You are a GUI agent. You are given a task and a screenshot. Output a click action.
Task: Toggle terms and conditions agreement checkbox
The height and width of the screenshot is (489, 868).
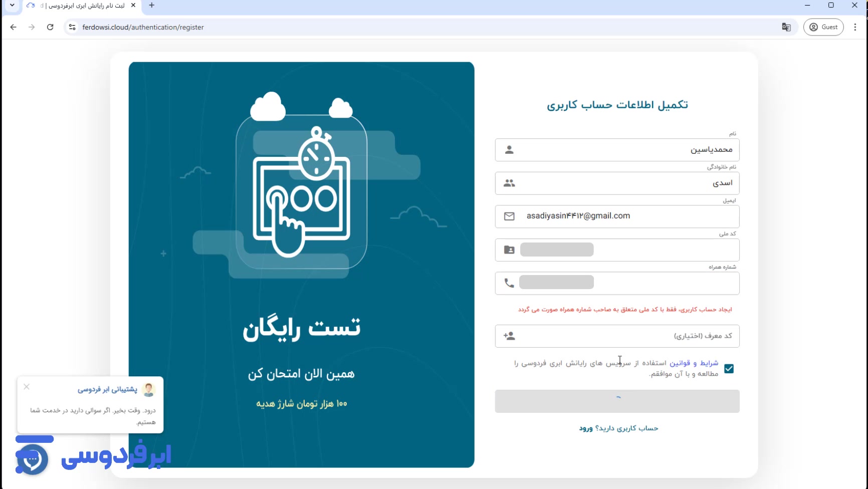point(729,369)
